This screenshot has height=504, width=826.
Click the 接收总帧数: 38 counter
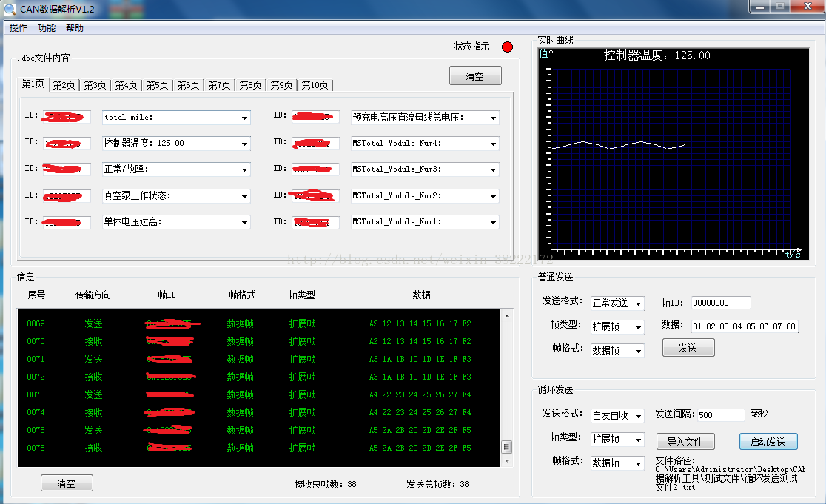pos(326,484)
